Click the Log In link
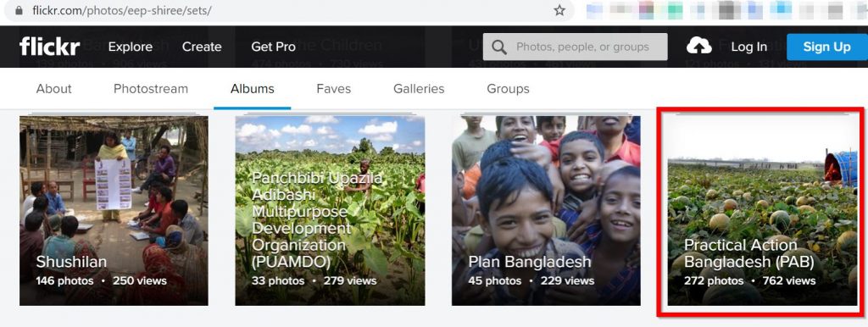 click(749, 47)
